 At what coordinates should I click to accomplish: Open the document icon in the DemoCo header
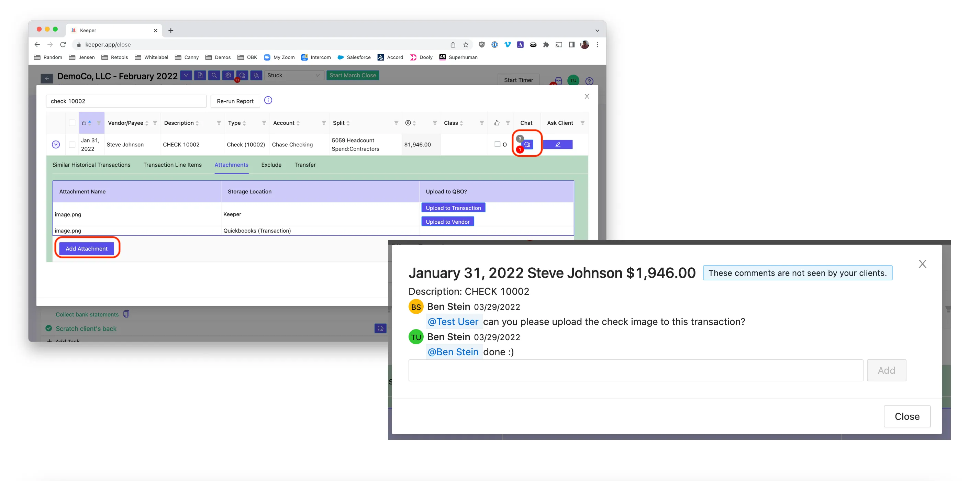click(x=200, y=75)
